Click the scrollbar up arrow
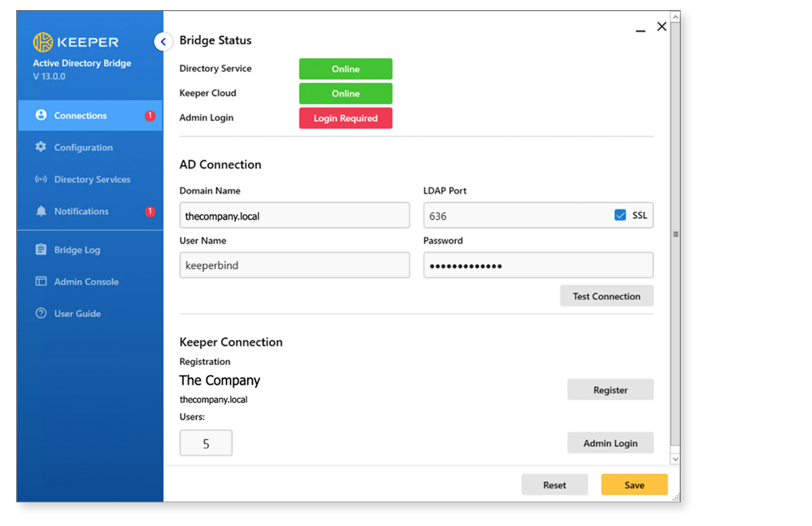The height and width of the screenshot is (526, 812). 675,16
